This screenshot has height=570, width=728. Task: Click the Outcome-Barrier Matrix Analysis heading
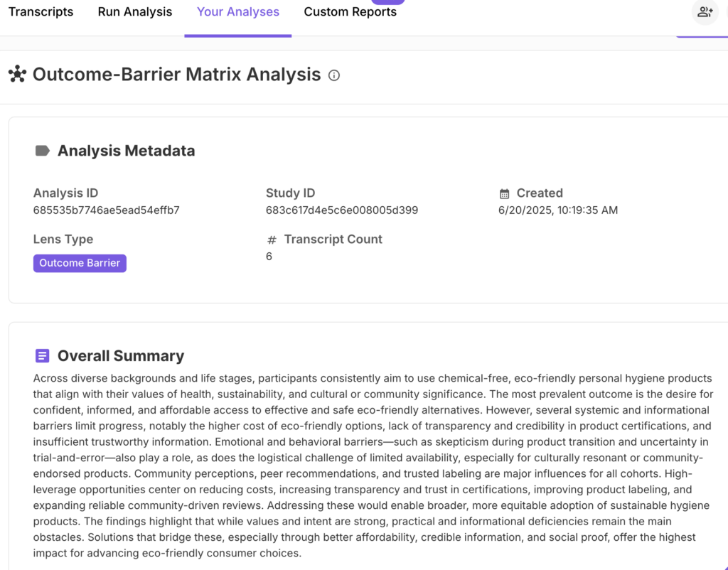[176, 75]
